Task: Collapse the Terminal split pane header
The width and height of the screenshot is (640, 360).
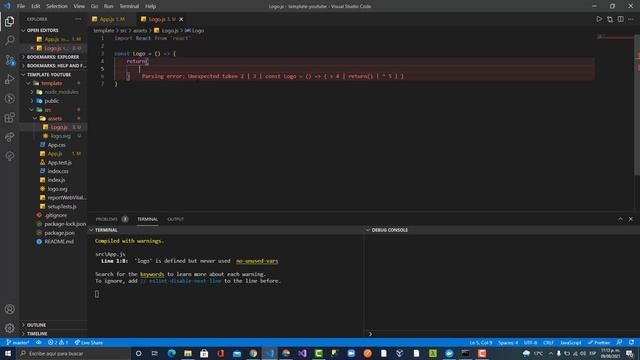Action: [x=106, y=230]
